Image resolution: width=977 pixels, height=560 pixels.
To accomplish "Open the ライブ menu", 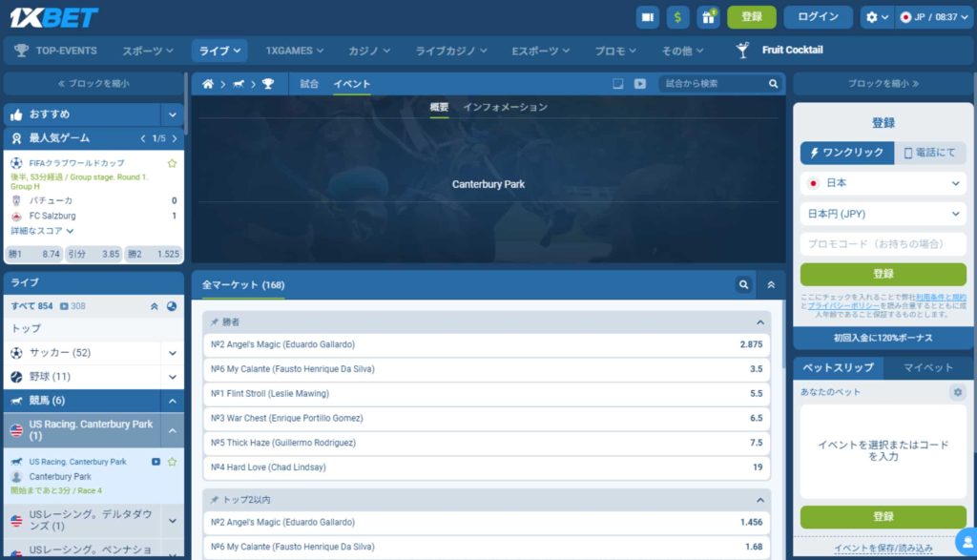I will (219, 51).
